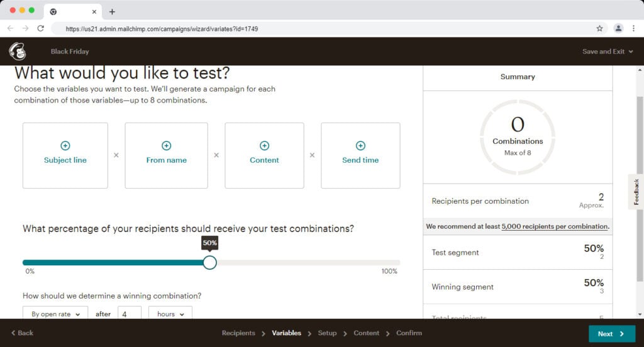Click the Mailchimp monkey logo
The image size is (644, 347).
(17, 52)
